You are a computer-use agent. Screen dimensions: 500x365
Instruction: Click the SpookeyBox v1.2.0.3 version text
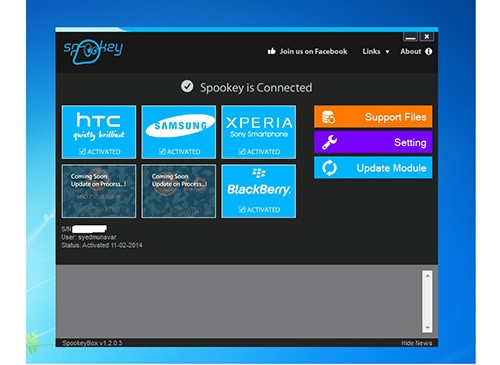pos(92,343)
